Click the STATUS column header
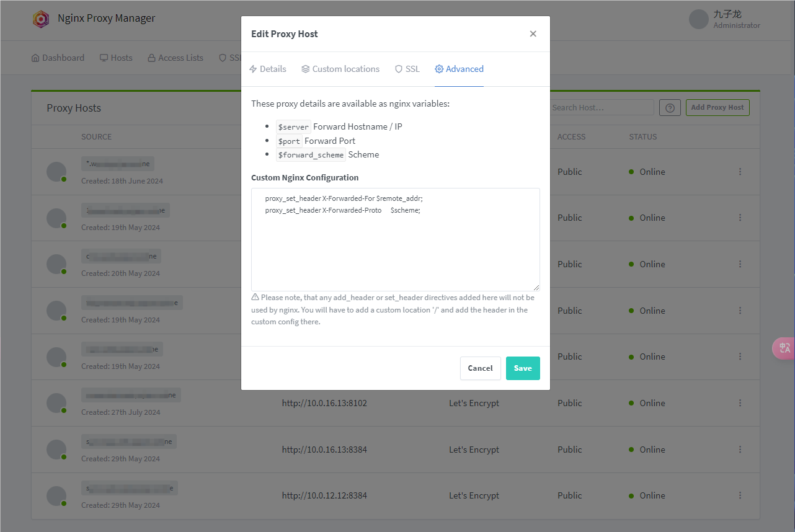This screenshot has width=795, height=532. coord(642,137)
